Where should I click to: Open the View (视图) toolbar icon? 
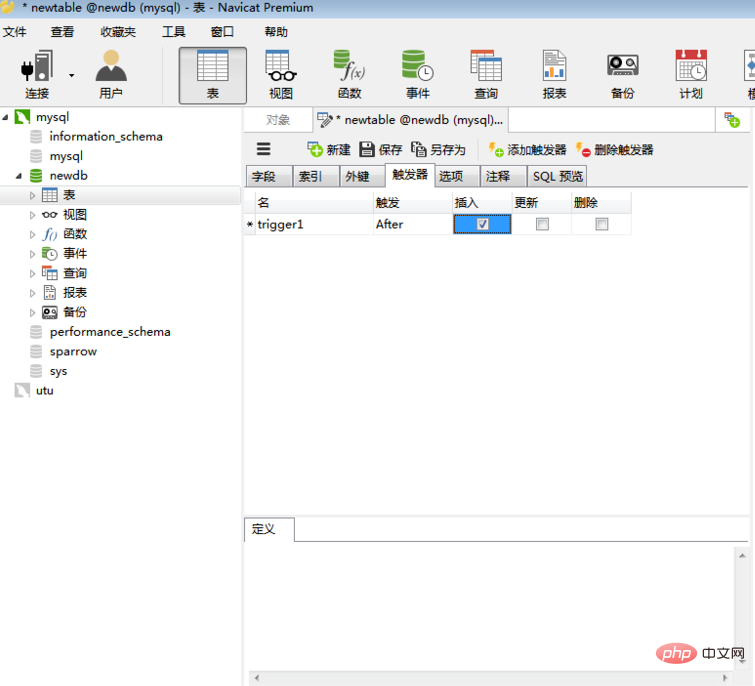point(281,75)
